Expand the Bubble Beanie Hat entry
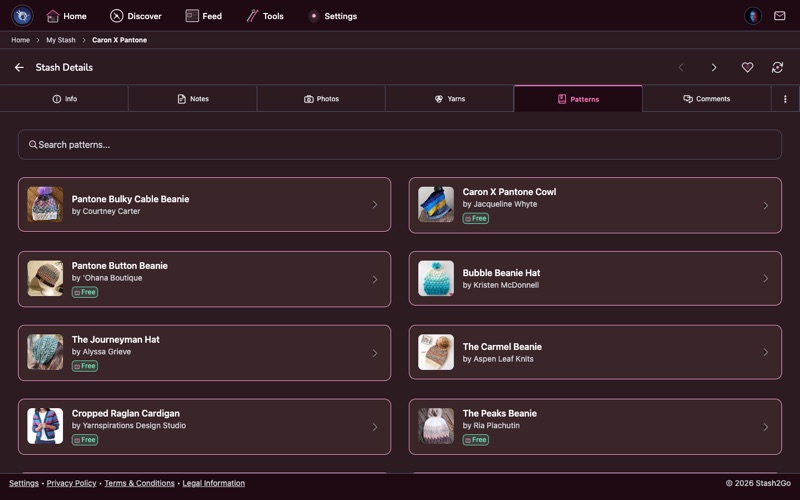The image size is (800, 500). click(766, 279)
